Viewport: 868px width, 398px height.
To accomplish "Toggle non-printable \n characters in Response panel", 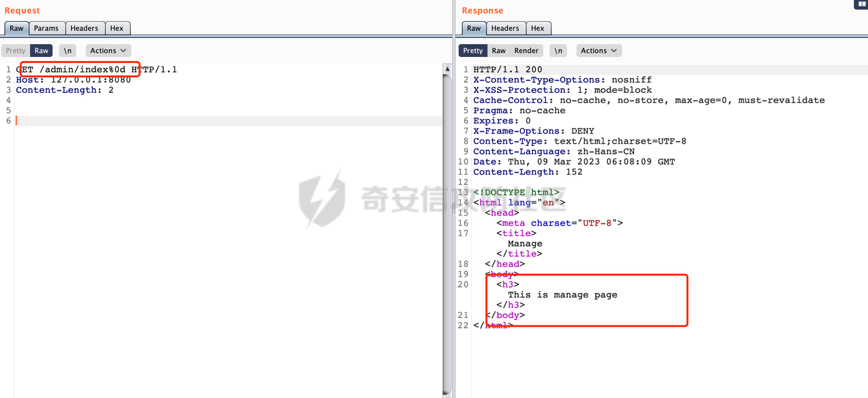I will point(558,51).
